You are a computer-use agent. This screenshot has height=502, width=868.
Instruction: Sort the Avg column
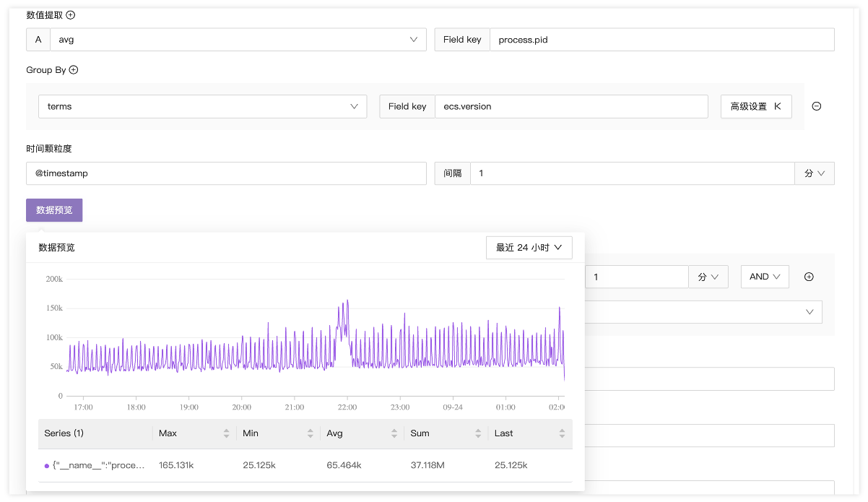click(x=394, y=433)
